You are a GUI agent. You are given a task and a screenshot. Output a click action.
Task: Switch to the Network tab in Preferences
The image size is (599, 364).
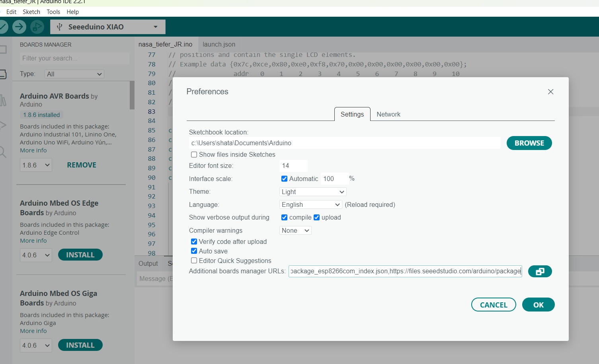click(x=388, y=114)
